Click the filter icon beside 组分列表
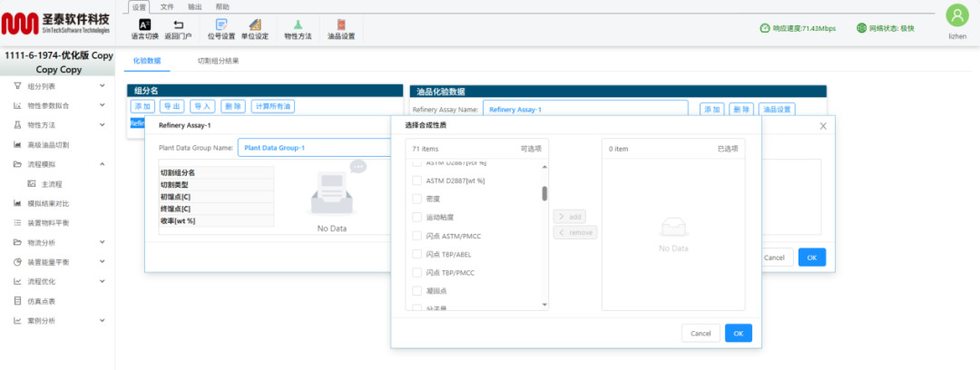Screen dimensions: 980x370 [x=17, y=86]
